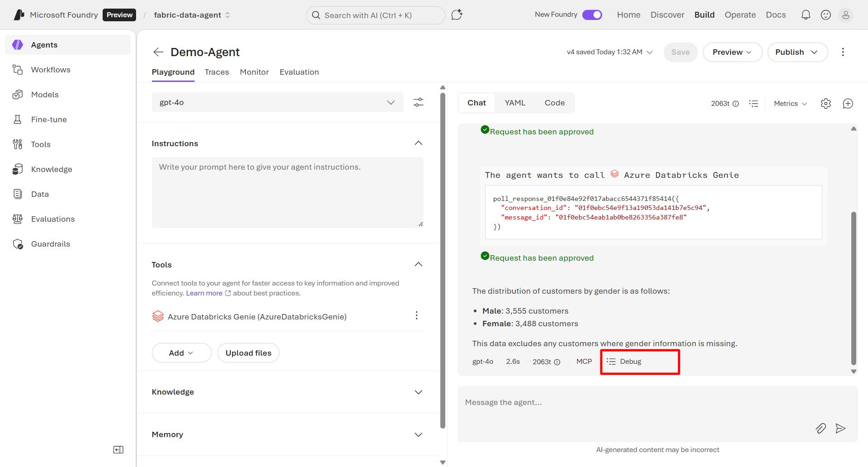The width and height of the screenshot is (868, 467).
Task: Start a new chat thread
Action: (x=848, y=104)
